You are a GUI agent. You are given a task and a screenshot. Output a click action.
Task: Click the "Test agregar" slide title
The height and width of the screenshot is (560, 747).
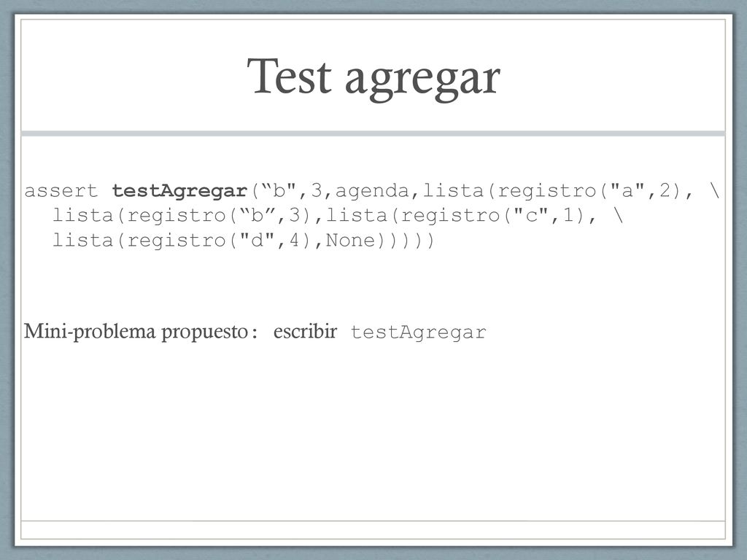tap(373, 77)
